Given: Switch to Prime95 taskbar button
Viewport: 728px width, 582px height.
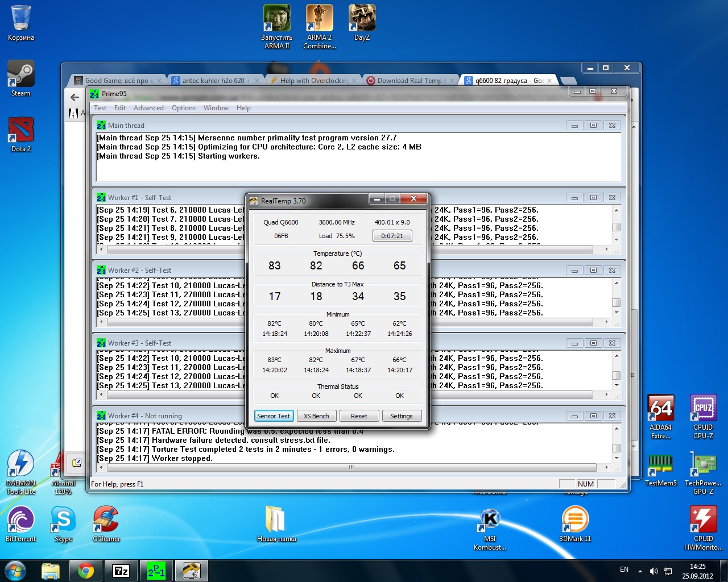Looking at the screenshot, I should pyautogui.click(x=156, y=571).
